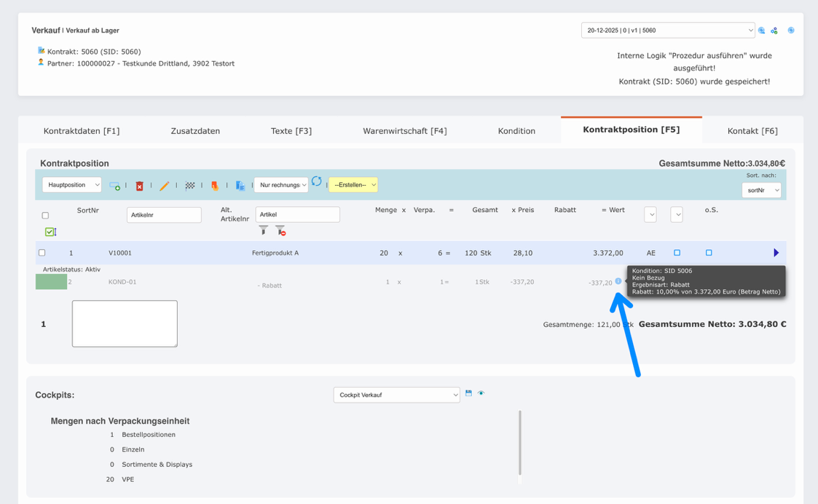
Task: Click the refresh icon next to the filter dropdown
Action: pyautogui.click(x=317, y=183)
